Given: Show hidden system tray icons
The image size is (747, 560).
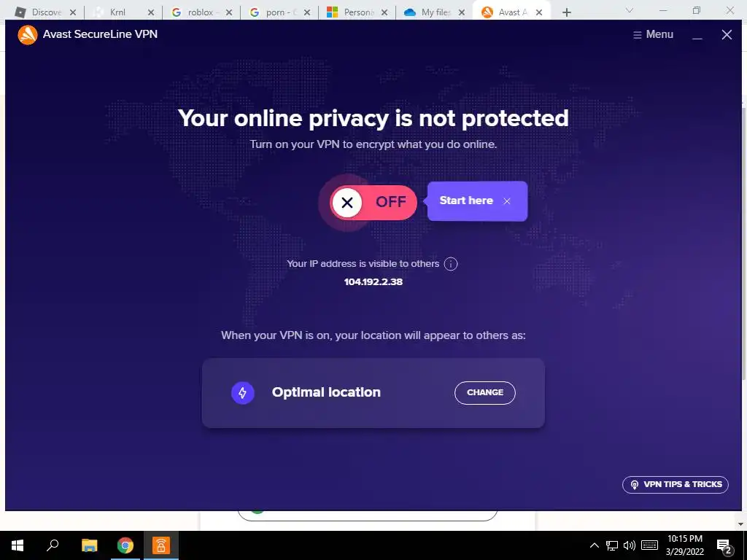Looking at the screenshot, I should tap(594, 545).
